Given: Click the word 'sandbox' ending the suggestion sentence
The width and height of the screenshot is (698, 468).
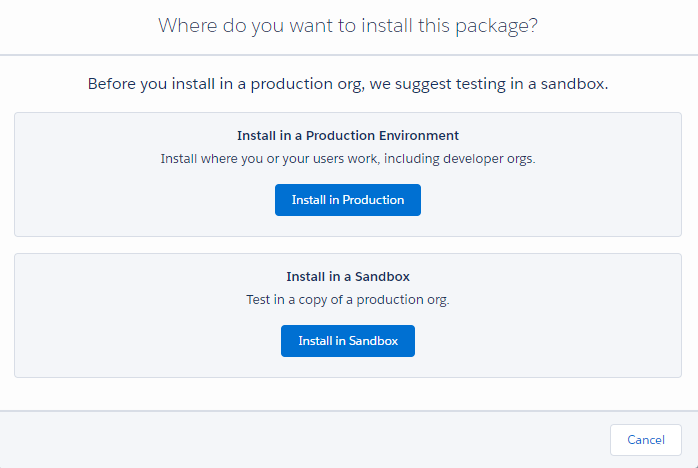Looking at the screenshot, I should (574, 84).
